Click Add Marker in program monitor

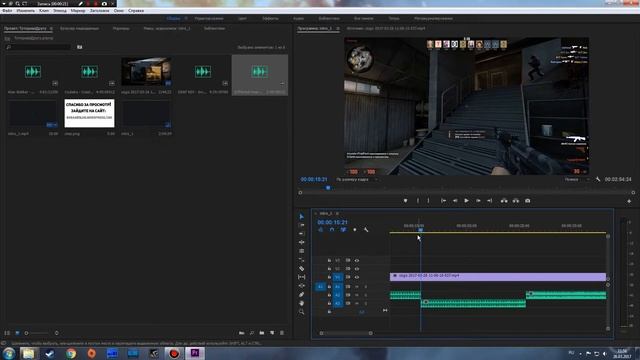[405, 201]
